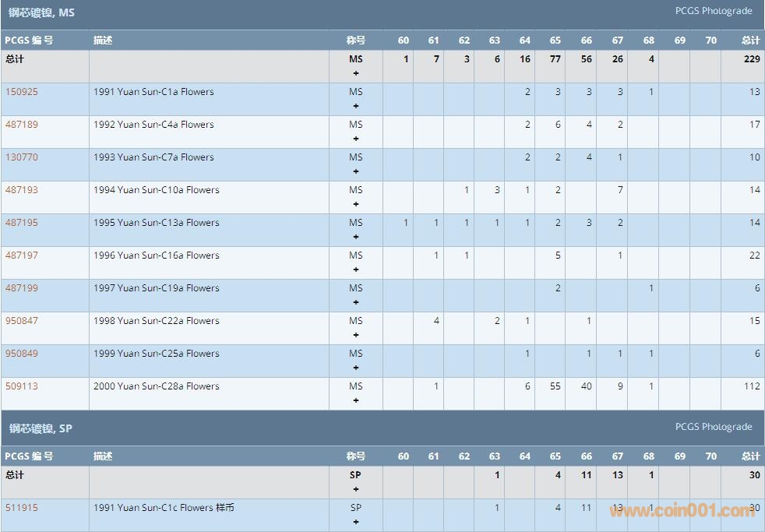The image size is (765, 532).
Task: Click the 总计 column header in MS table
Action: coord(750,41)
